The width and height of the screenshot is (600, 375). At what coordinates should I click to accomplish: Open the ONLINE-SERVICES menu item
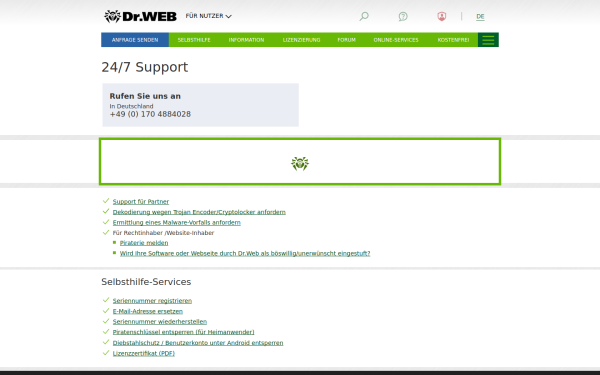point(396,40)
